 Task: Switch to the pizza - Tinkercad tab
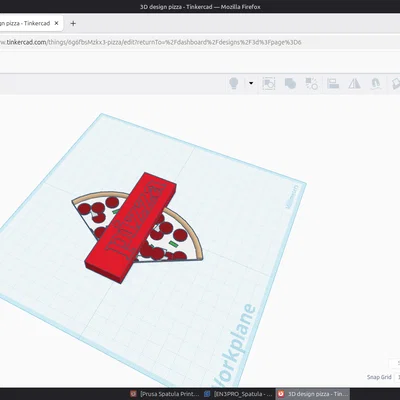pyautogui.click(x=30, y=23)
